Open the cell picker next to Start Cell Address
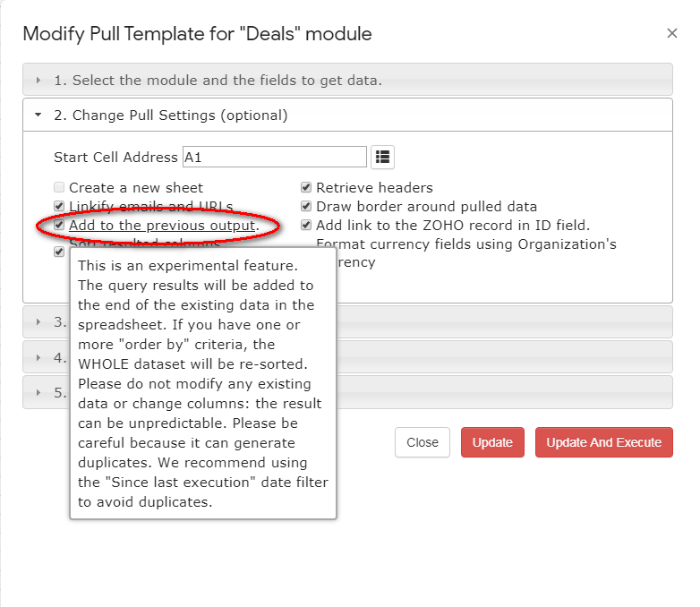 (383, 158)
